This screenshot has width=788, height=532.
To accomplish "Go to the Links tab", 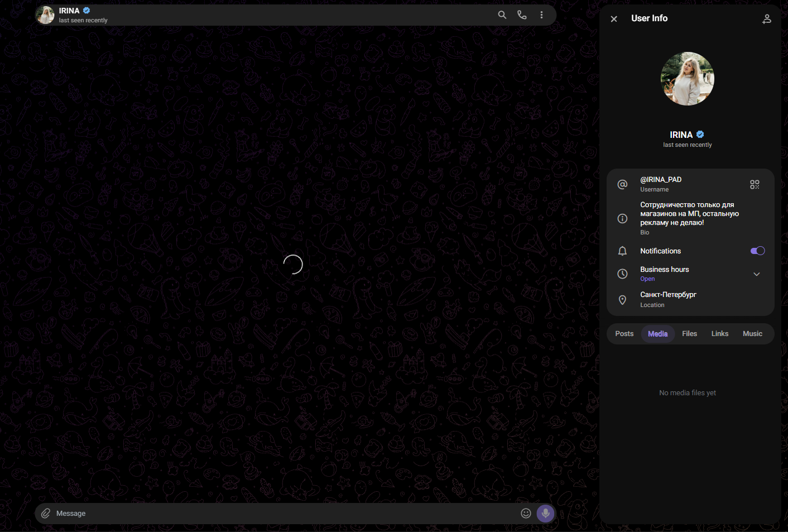I will click(720, 334).
